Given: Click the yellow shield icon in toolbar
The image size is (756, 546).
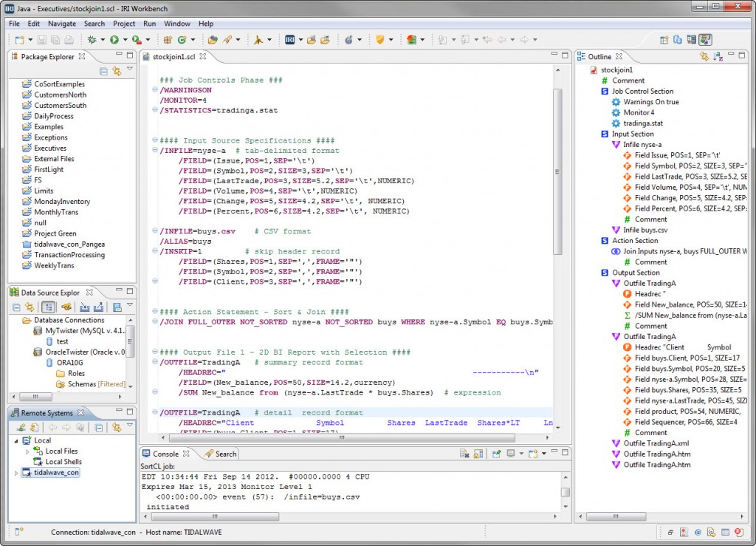Looking at the screenshot, I should pos(380,40).
